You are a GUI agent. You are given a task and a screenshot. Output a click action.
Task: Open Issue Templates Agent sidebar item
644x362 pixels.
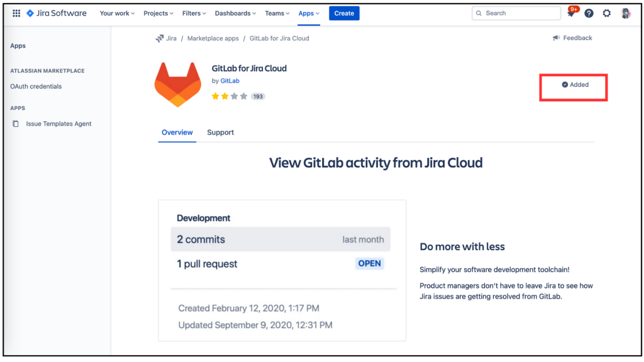(58, 124)
